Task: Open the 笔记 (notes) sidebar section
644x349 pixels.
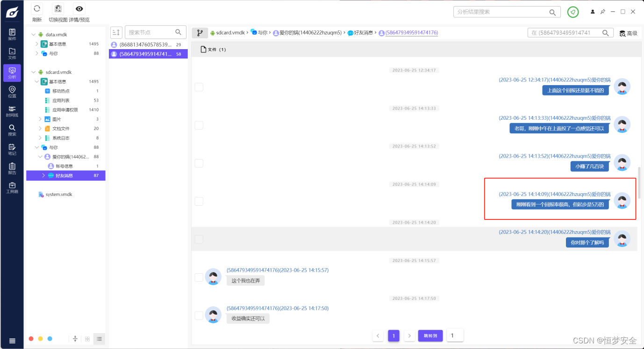Action: pos(12,149)
